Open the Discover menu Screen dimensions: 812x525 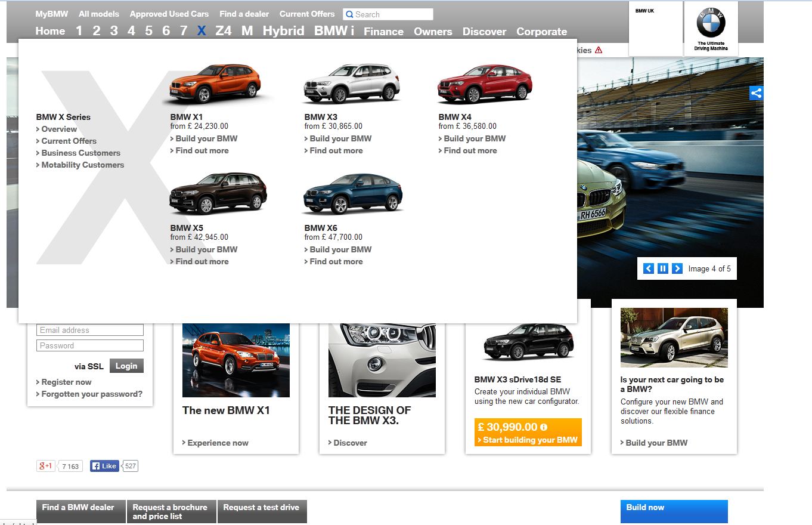pyautogui.click(x=484, y=32)
